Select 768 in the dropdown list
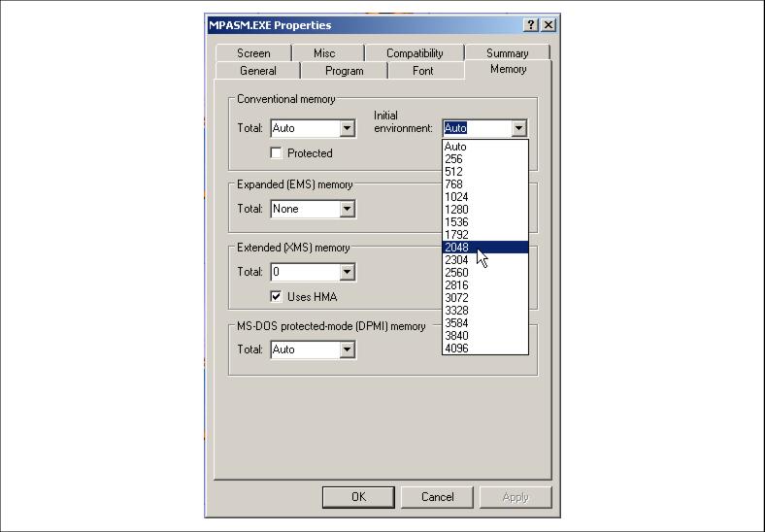Viewport: 765px width, 532px height. pyautogui.click(x=485, y=184)
